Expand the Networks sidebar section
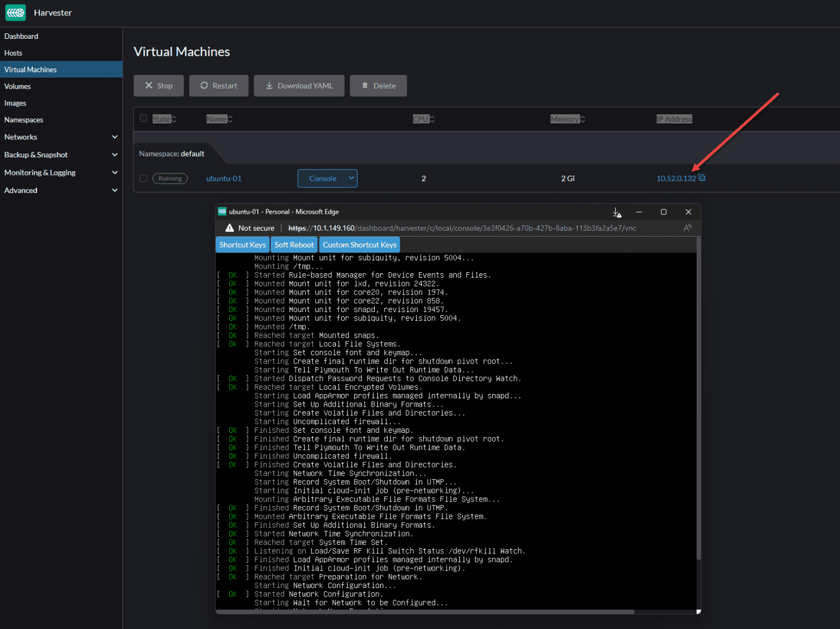The image size is (840, 629). 115,137
